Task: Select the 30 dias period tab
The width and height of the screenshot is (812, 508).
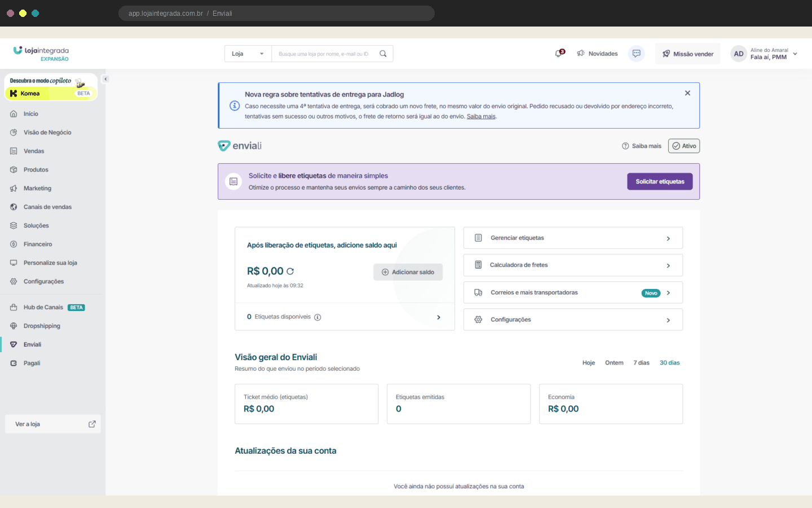Action: tap(670, 363)
